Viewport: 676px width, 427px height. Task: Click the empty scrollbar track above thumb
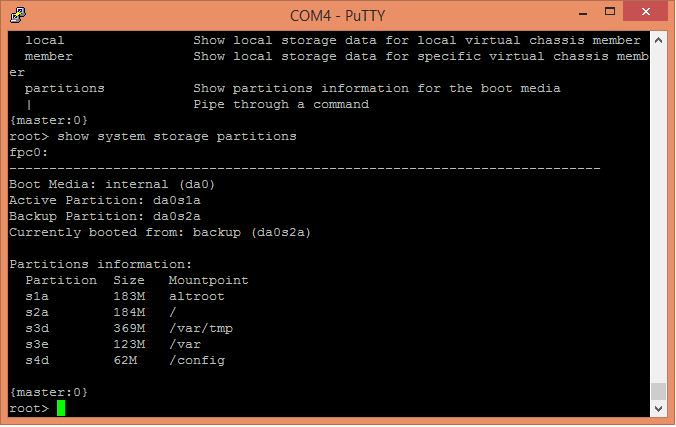coord(658,216)
